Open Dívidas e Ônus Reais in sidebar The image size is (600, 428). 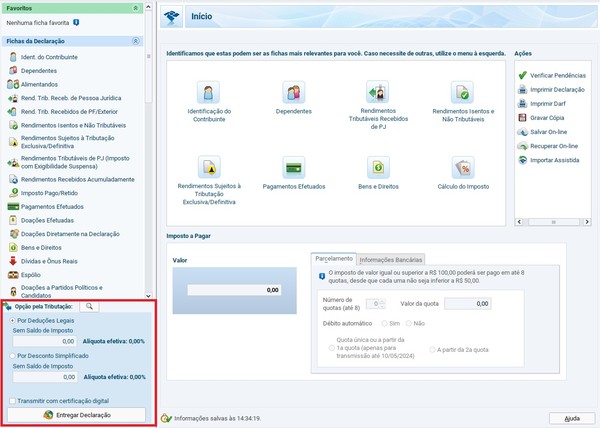tap(50, 261)
